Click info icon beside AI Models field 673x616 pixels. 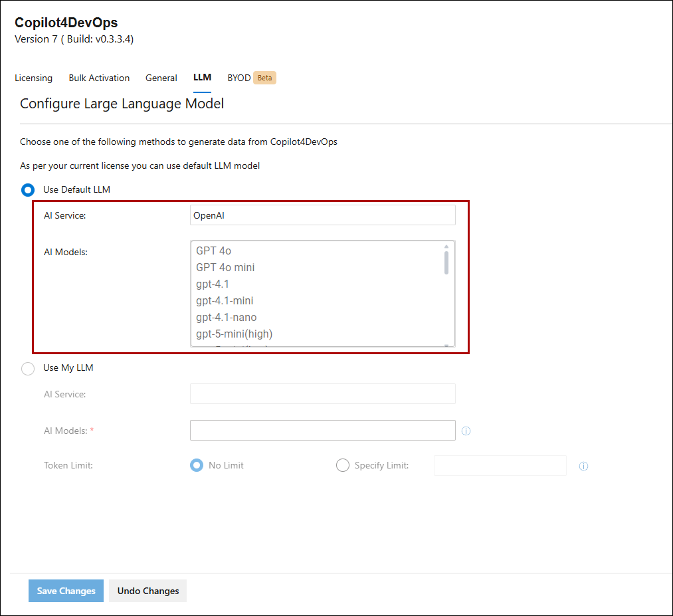(466, 431)
